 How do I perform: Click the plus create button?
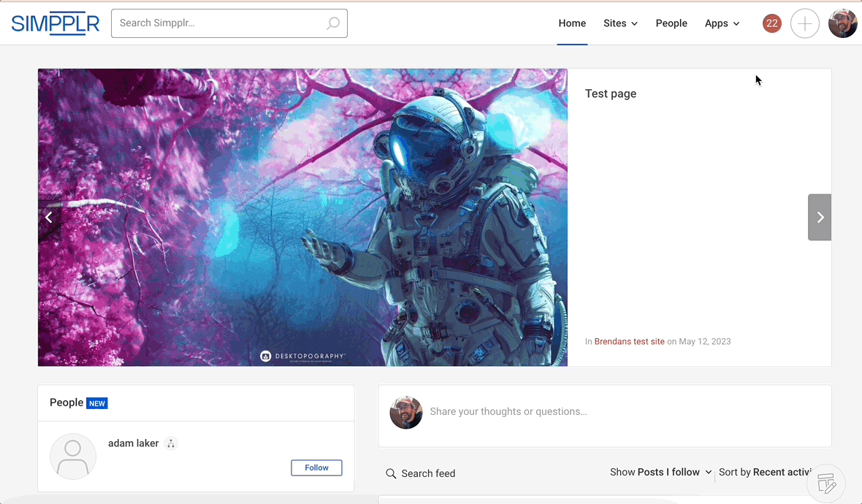(x=804, y=23)
